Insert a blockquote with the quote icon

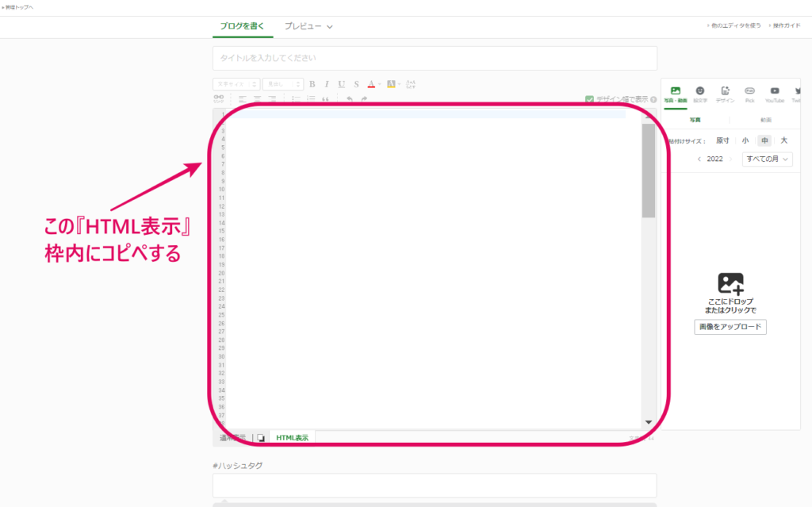tap(325, 98)
